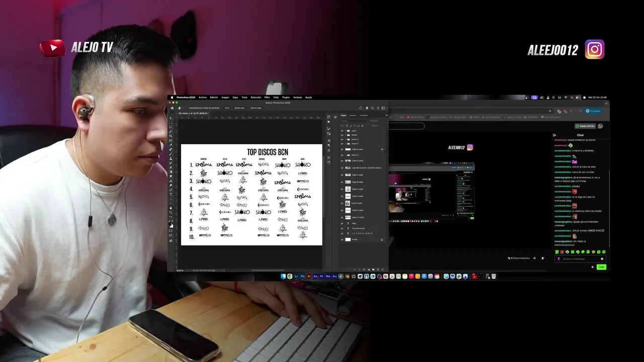
Task: Click the emoji icon in message box
Action: (x=602, y=259)
